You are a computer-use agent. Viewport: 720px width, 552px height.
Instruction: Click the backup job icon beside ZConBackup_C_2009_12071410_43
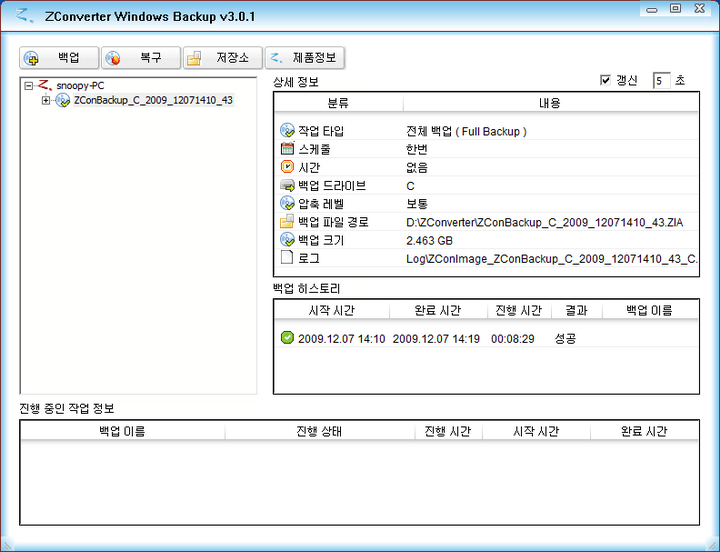[x=62, y=100]
